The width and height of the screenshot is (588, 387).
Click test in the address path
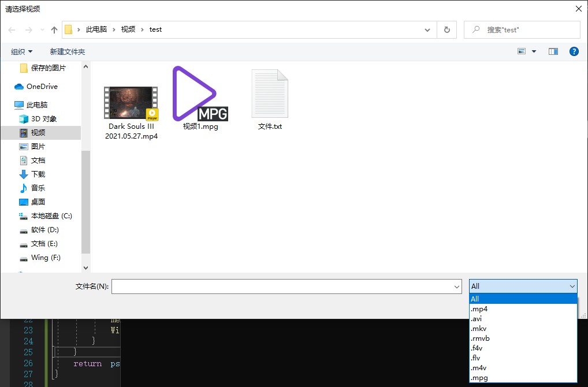pos(155,29)
